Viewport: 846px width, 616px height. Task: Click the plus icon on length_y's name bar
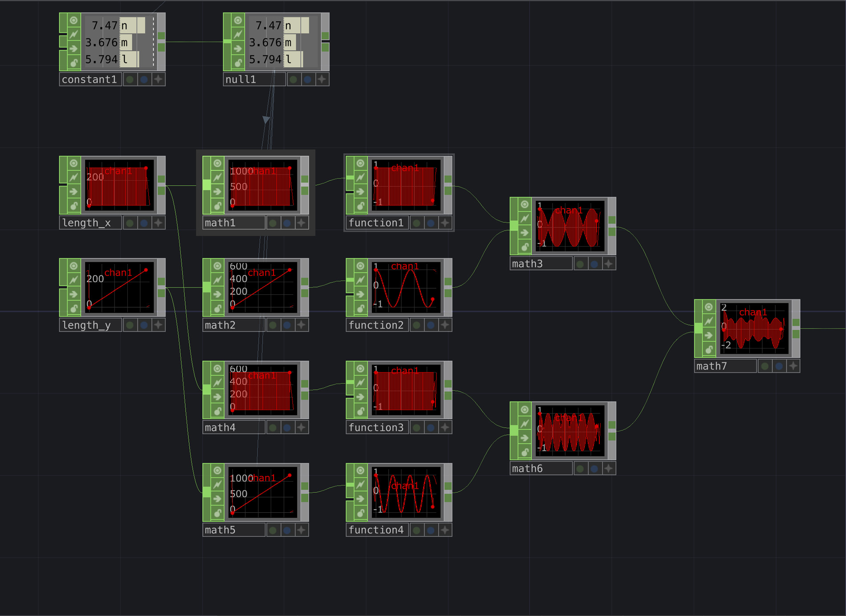pos(159,325)
